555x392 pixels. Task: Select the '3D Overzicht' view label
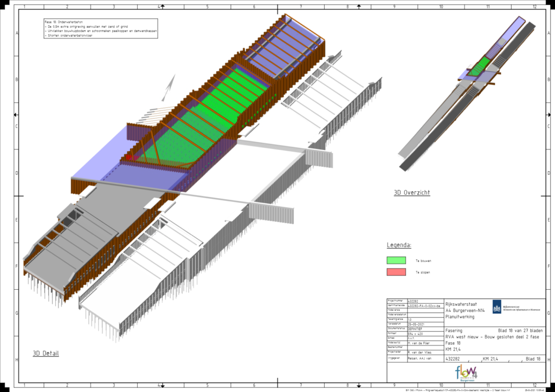(412, 193)
